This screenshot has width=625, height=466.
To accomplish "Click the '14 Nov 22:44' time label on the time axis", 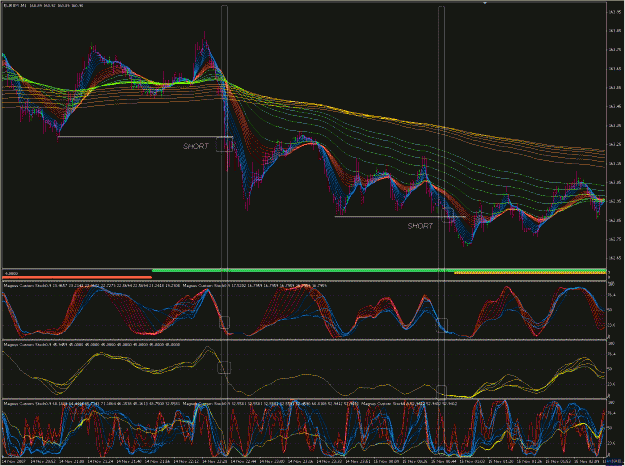I will 244,461.
